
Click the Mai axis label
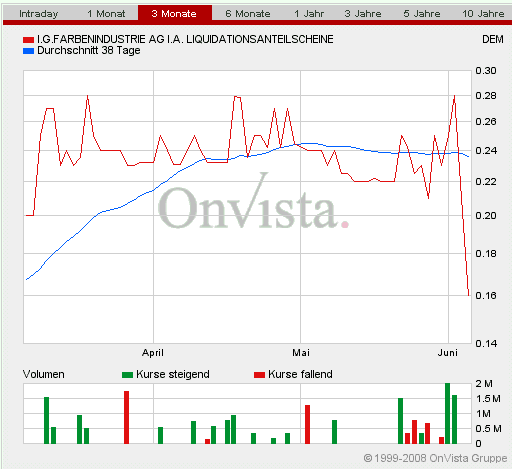click(301, 353)
